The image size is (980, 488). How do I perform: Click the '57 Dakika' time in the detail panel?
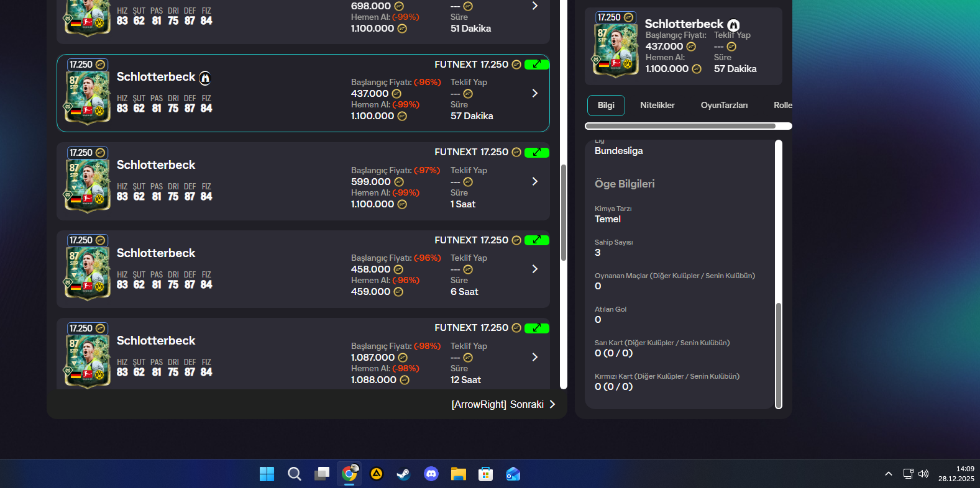(735, 69)
